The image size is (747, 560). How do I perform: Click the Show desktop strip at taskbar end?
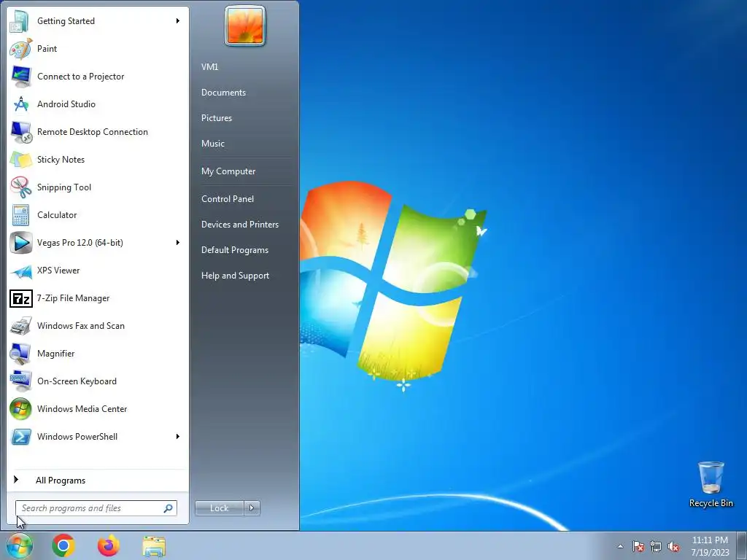coord(742,545)
